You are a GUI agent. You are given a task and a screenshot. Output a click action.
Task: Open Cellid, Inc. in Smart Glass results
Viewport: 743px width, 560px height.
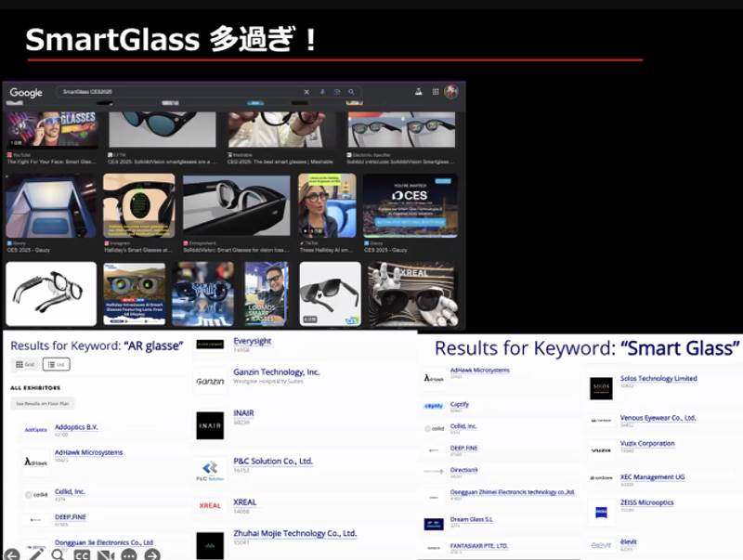point(463,426)
